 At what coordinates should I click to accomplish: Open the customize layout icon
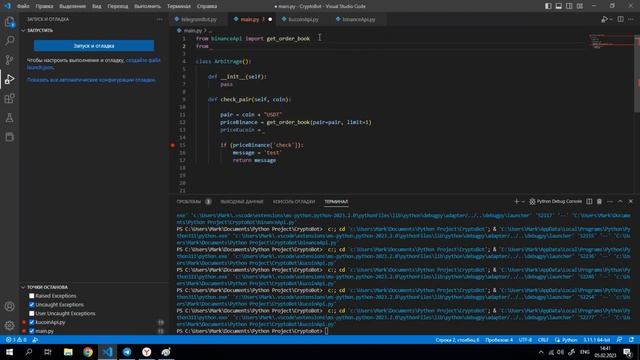580,6
